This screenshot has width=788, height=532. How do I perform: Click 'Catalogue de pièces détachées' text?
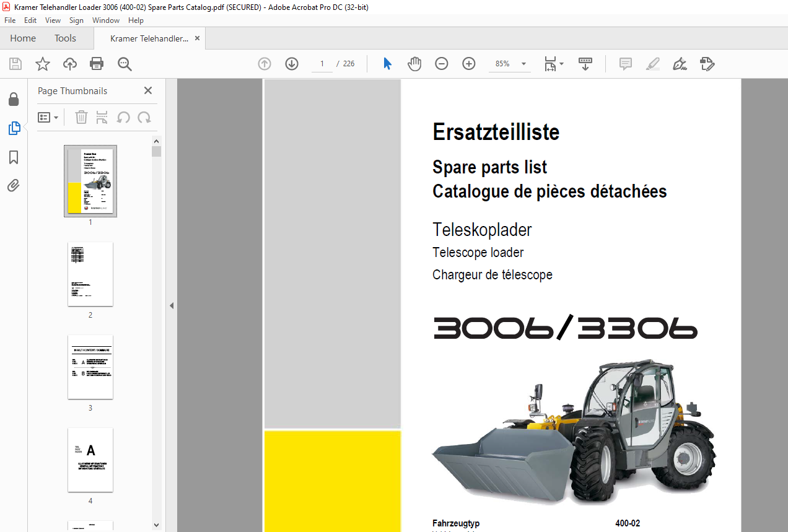click(x=549, y=191)
